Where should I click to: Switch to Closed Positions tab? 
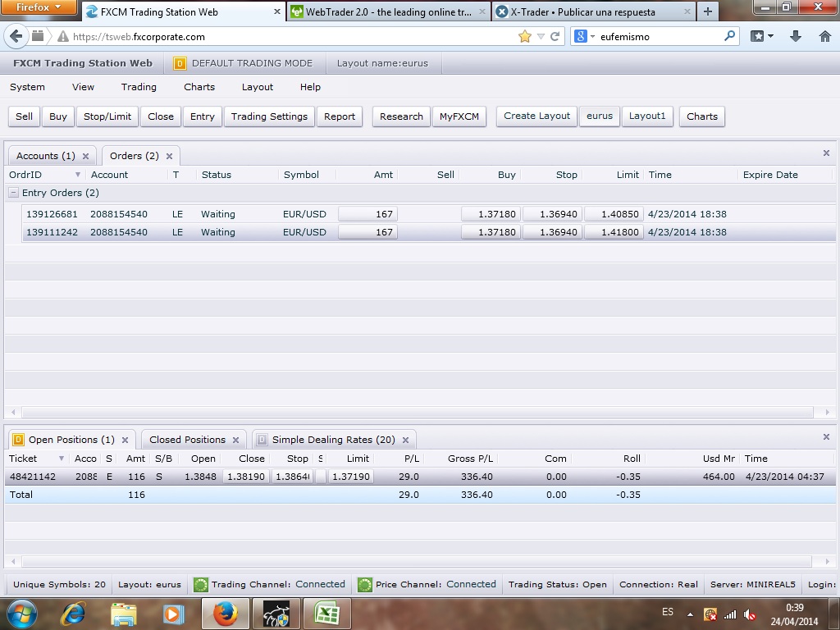click(188, 440)
